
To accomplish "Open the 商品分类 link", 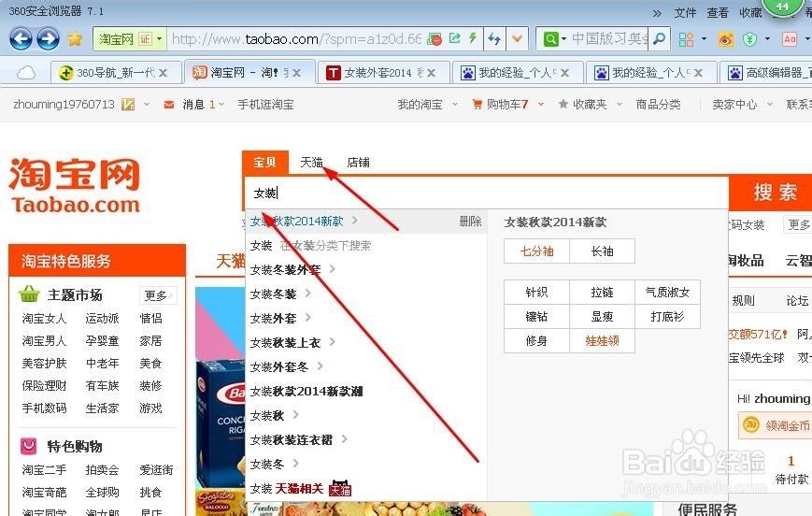I will [x=658, y=105].
